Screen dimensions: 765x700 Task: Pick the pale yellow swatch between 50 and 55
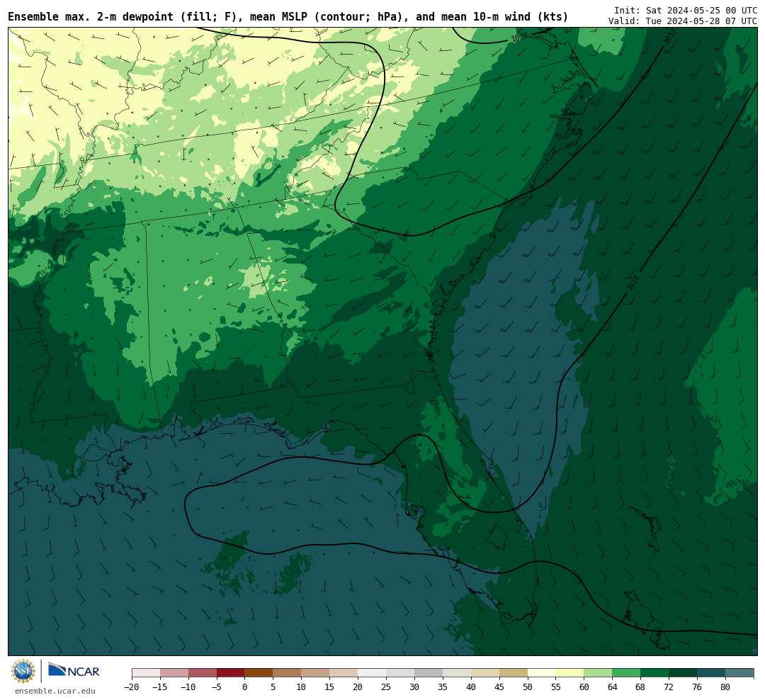(x=542, y=673)
